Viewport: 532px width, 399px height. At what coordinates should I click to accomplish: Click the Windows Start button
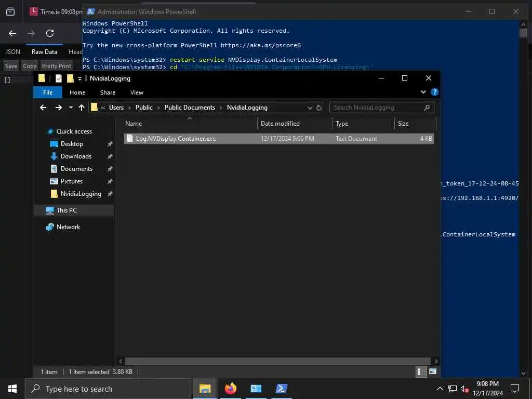[12, 389]
